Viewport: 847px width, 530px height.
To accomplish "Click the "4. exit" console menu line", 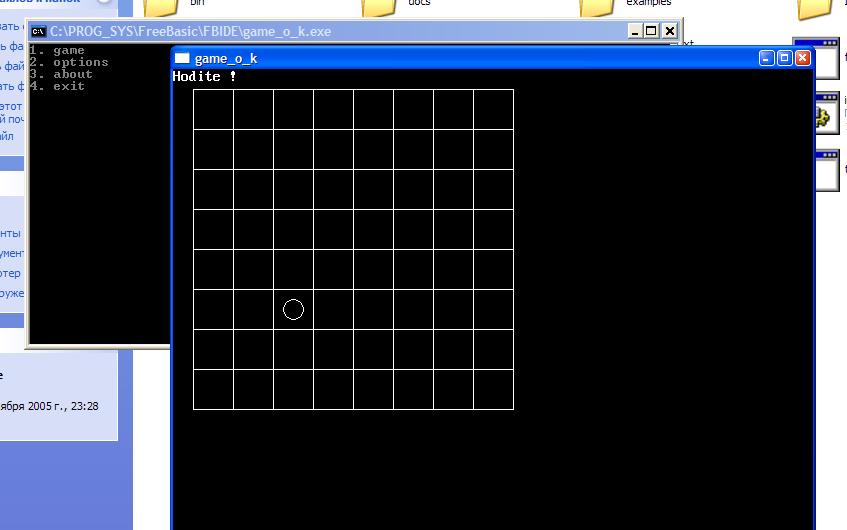I will tap(57, 86).
